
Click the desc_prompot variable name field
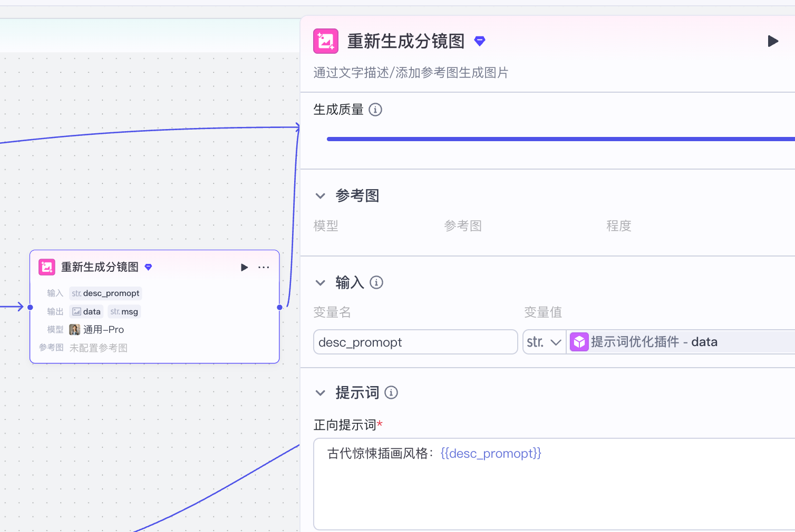tap(415, 342)
